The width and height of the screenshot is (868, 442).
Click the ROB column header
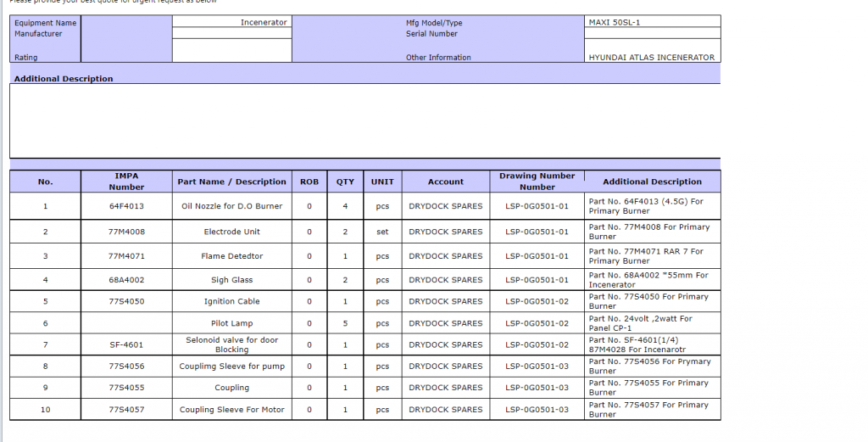click(309, 182)
